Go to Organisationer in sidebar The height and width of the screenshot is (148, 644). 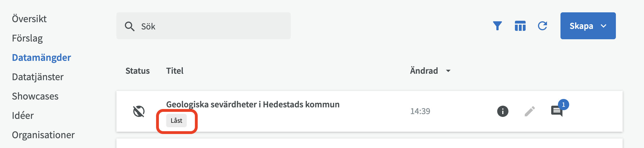[x=43, y=135]
